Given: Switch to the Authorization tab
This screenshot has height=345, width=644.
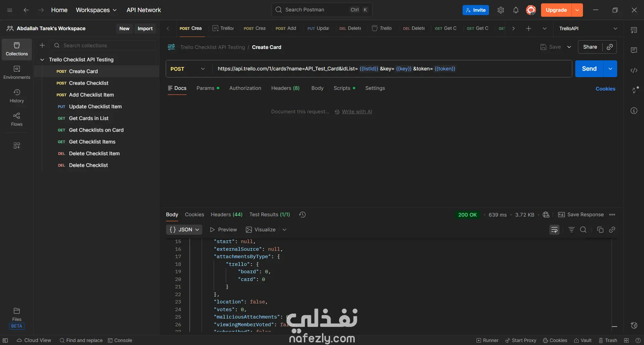Looking at the screenshot, I should click(x=245, y=88).
